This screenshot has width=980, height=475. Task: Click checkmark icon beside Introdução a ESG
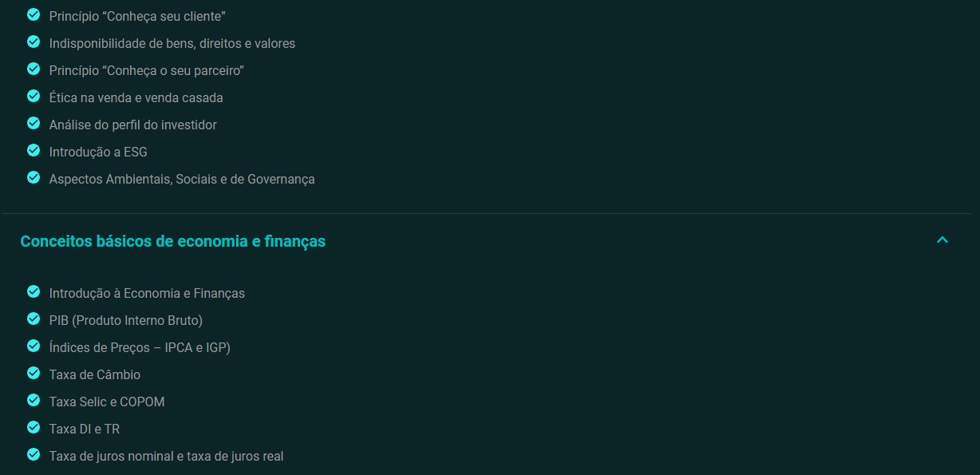pyautogui.click(x=34, y=150)
